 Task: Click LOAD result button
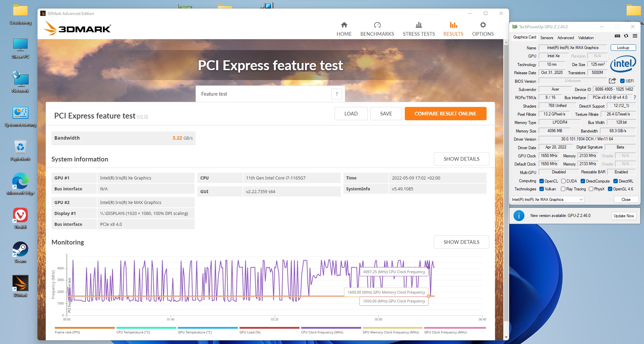[x=351, y=114]
